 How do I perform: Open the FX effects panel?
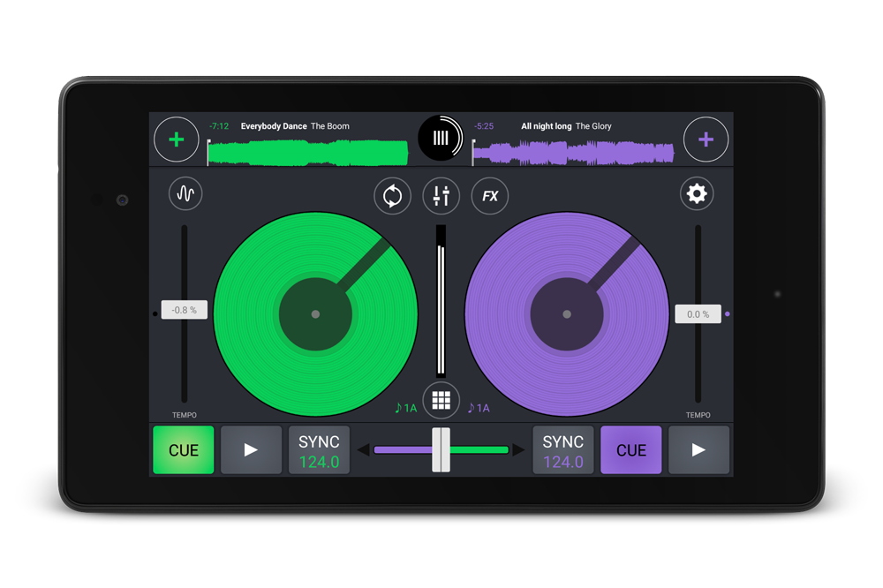click(490, 196)
